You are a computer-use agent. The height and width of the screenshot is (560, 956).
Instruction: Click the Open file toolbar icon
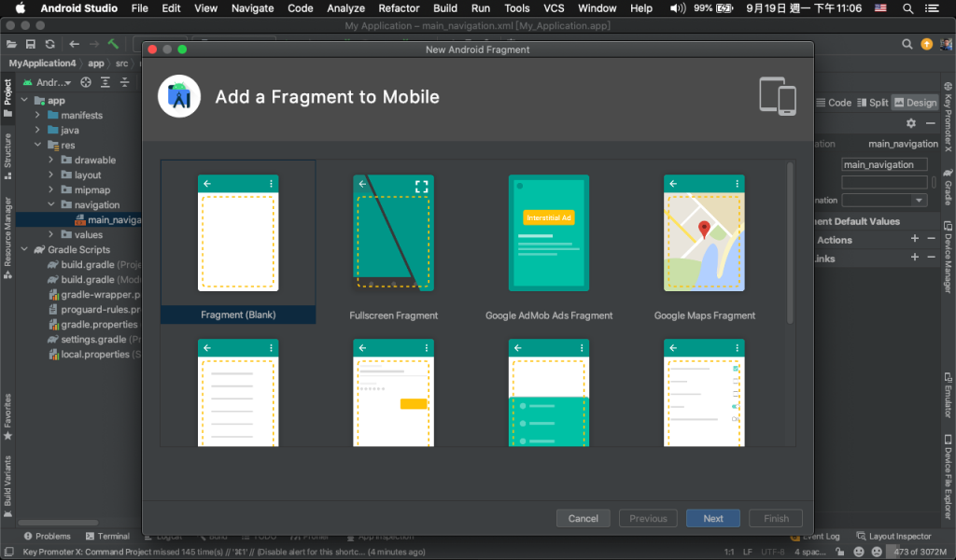(11, 44)
